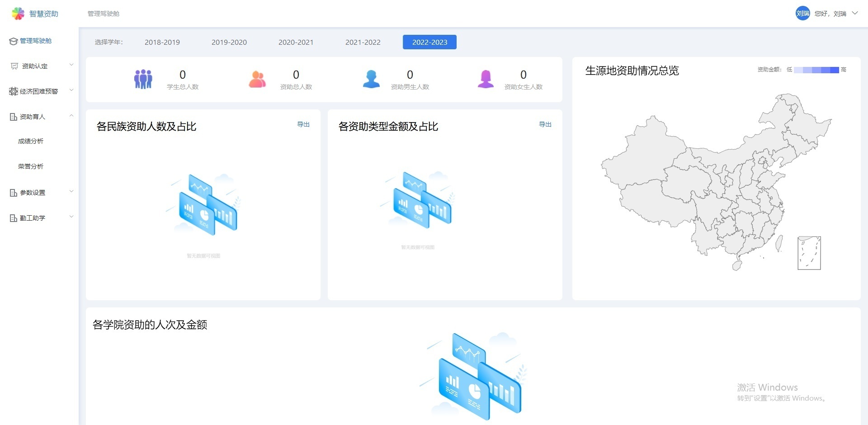The image size is (868, 425).
Task: Click the 智慧资助 colorful logo icon
Action: (x=18, y=14)
